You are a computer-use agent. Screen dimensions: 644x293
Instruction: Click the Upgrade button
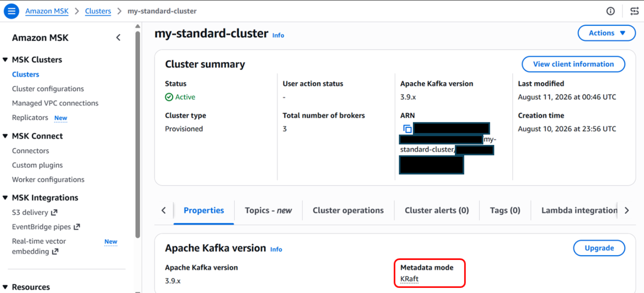pyautogui.click(x=599, y=248)
